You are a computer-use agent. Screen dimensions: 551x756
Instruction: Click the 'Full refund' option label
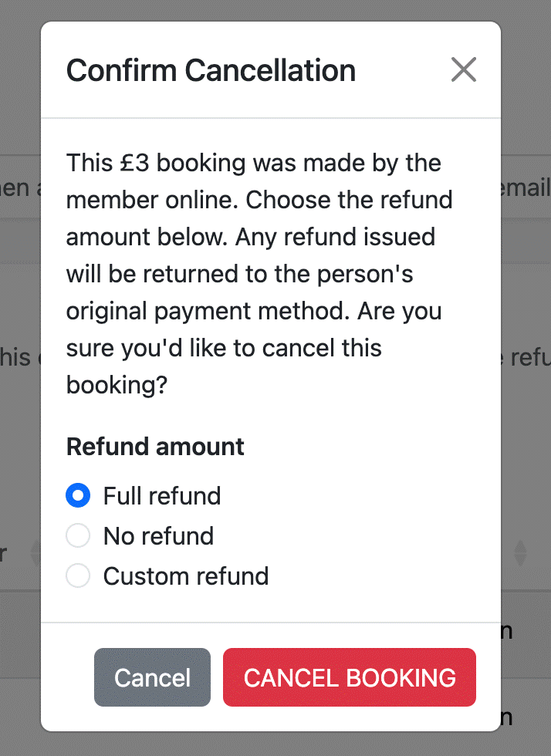[x=162, y=495]
